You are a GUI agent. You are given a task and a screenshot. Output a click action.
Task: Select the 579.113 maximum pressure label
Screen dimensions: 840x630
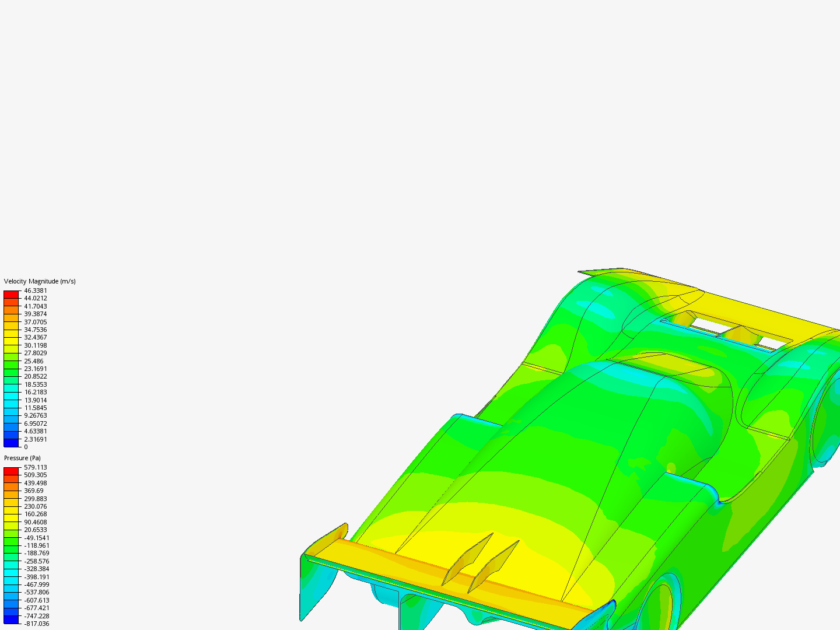point(36,467)
